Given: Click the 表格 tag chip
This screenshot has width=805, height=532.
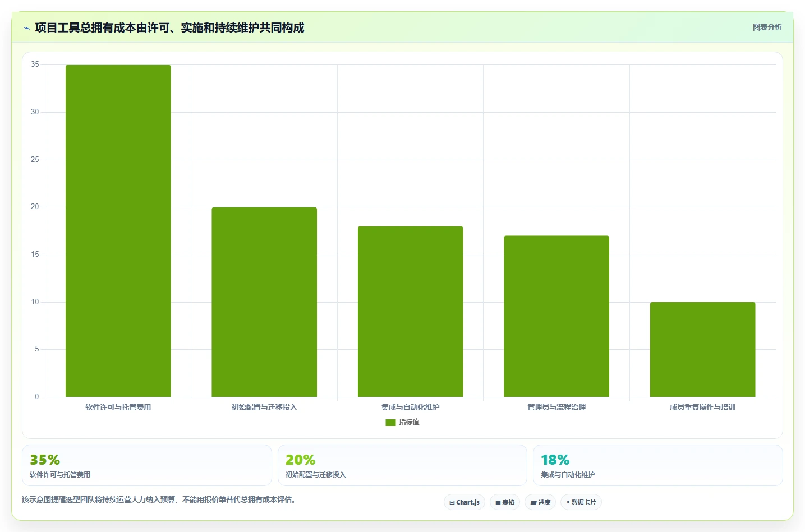Looking at the screenshot, I should point(505,502).
